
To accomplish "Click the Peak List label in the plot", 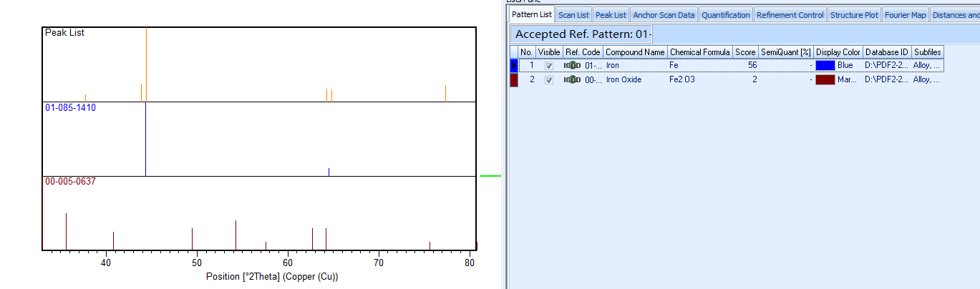I will pos(64,33).
